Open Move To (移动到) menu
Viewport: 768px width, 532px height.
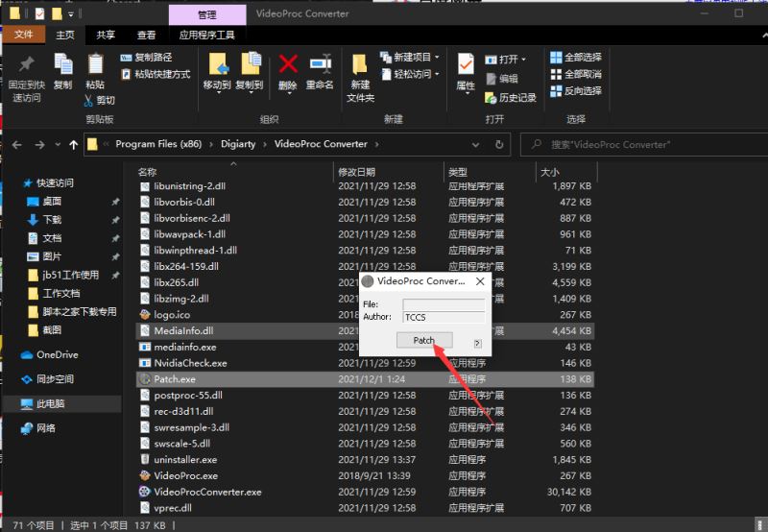point(218,72)
